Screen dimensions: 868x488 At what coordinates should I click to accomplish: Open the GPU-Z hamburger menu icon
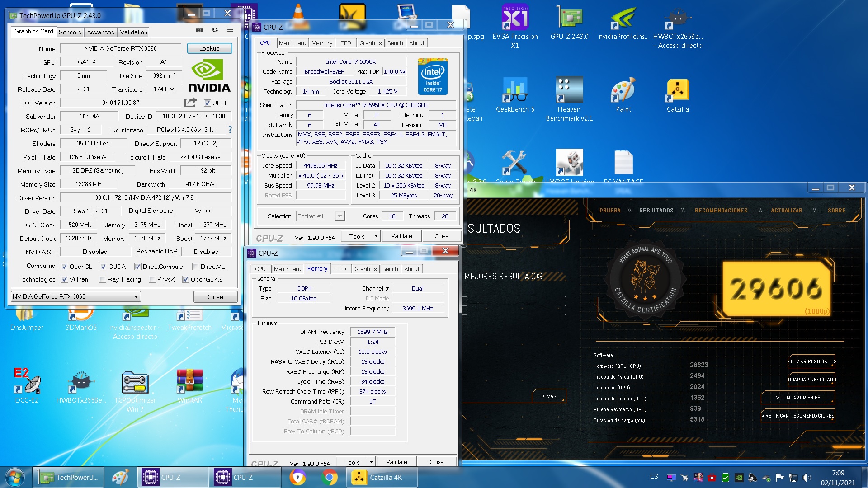click(230, 30)
